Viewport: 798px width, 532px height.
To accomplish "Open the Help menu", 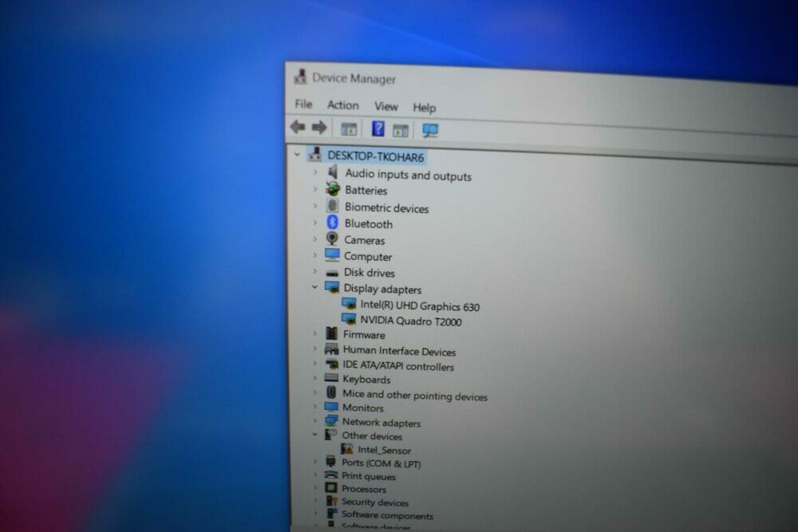I will point(424,108).
